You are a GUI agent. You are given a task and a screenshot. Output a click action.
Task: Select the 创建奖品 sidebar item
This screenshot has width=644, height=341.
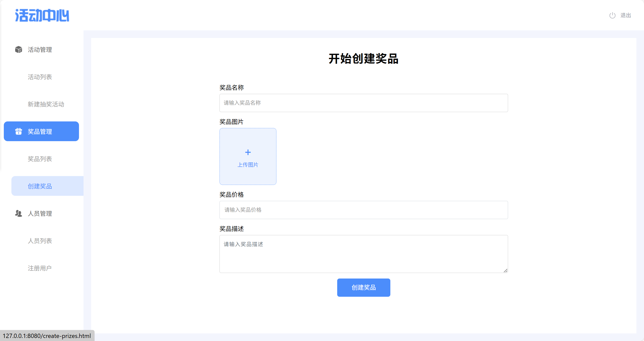40,186
